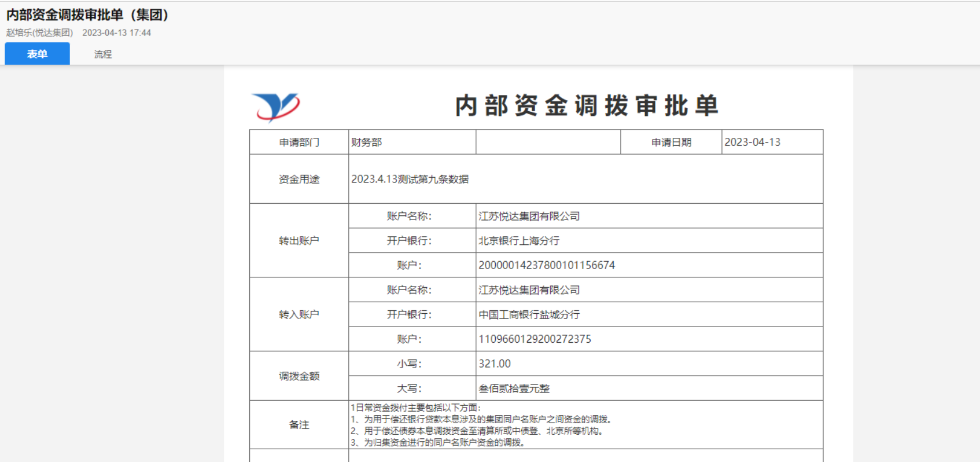Switch to the 表单 tab
The height and width of the screenshot is (462, 980).
(37, 54)
